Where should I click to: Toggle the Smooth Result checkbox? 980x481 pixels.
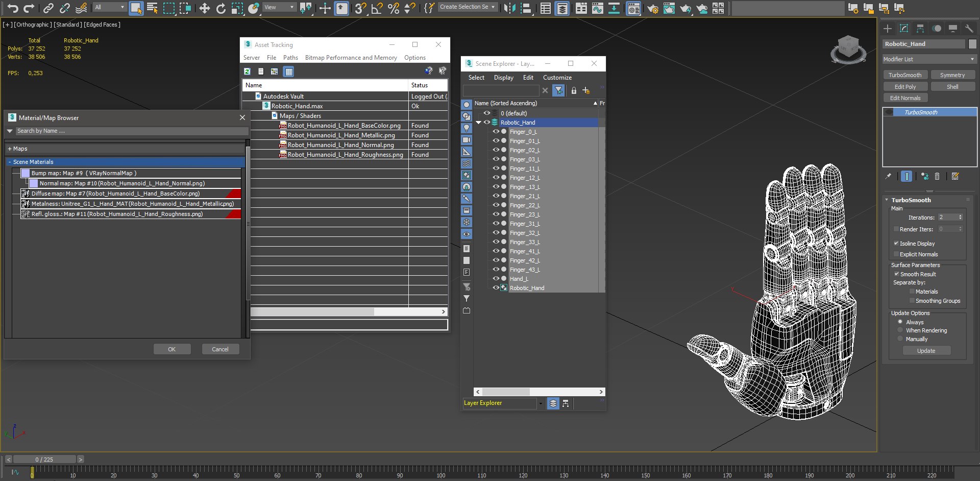897,274
